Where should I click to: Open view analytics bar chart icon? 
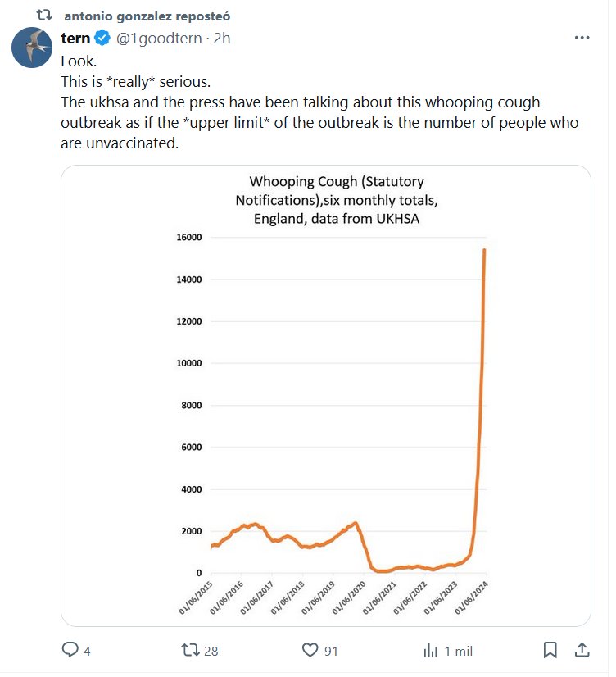click(x=431, y=650)
